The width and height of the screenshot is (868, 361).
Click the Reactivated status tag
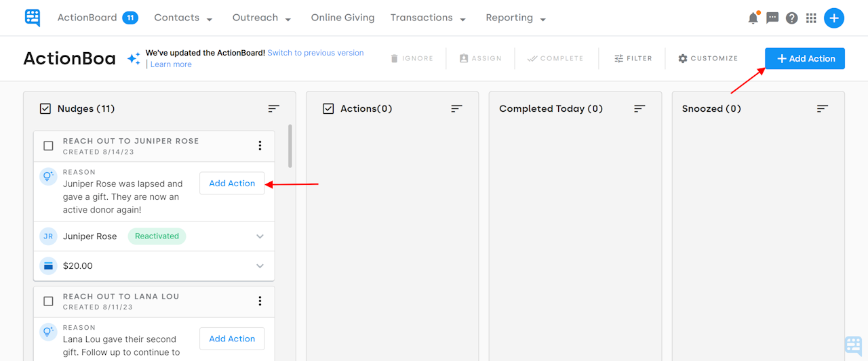coord(157,236)
